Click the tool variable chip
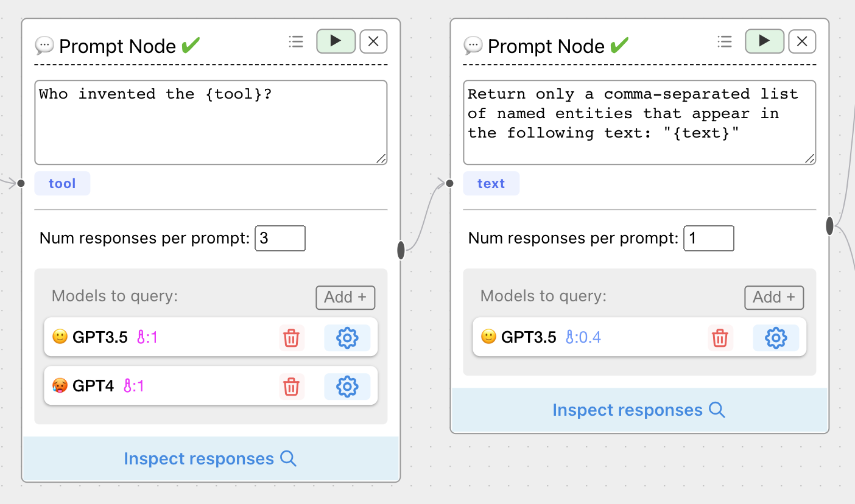855x504 pixels. coord(62,183)
